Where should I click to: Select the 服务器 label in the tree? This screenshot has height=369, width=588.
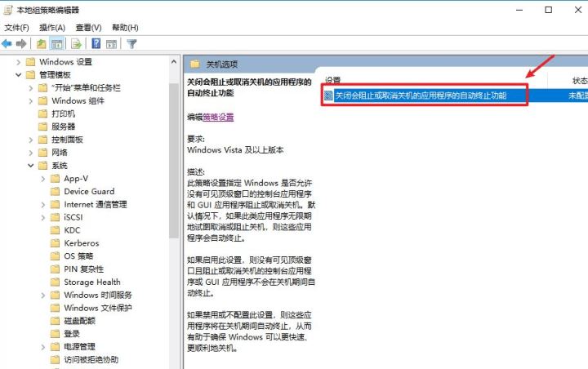coord(64,127)
